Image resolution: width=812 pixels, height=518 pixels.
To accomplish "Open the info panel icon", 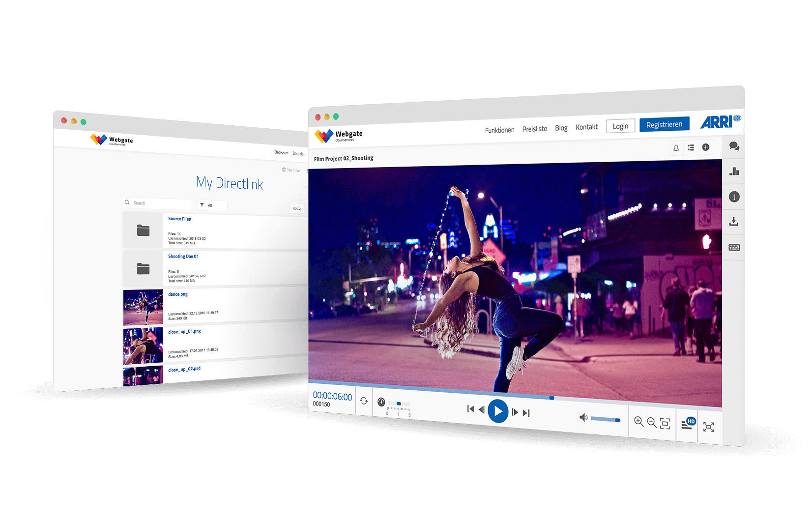I will click(x=734, y=197).
